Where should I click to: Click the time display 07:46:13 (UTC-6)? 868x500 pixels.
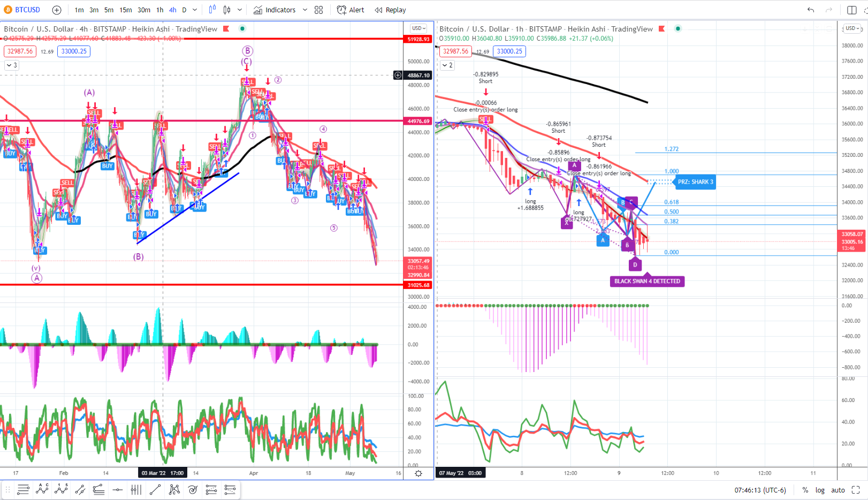[760, 490]
